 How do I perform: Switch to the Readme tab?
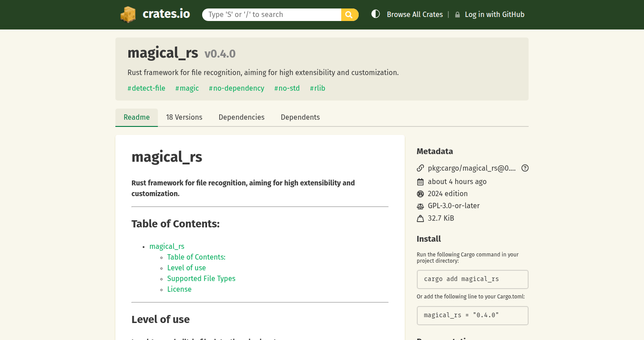click(x=136, y=118)
